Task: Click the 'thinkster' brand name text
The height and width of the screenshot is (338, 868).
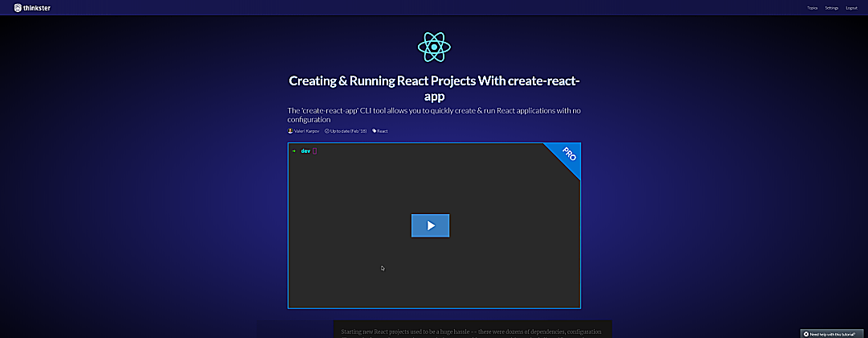Action: [38, 8]
